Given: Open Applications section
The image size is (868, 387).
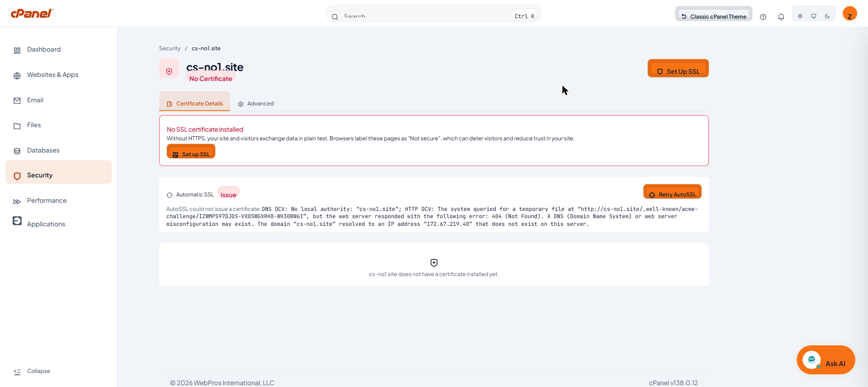Looking at the screenshot, I should (x=58, y=224).
